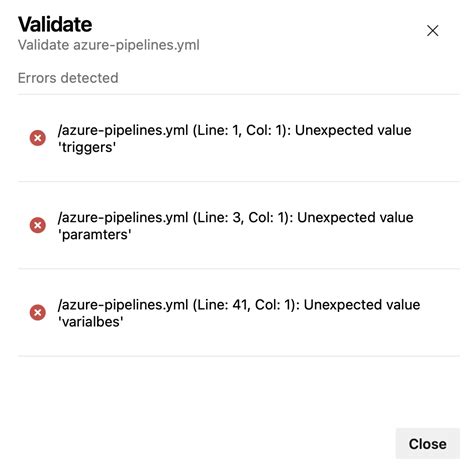Click the '(Line: 1, Col: 1)' location text
Image resolution: width=474 pixels, height=472 pixels.
pos(242,130)
